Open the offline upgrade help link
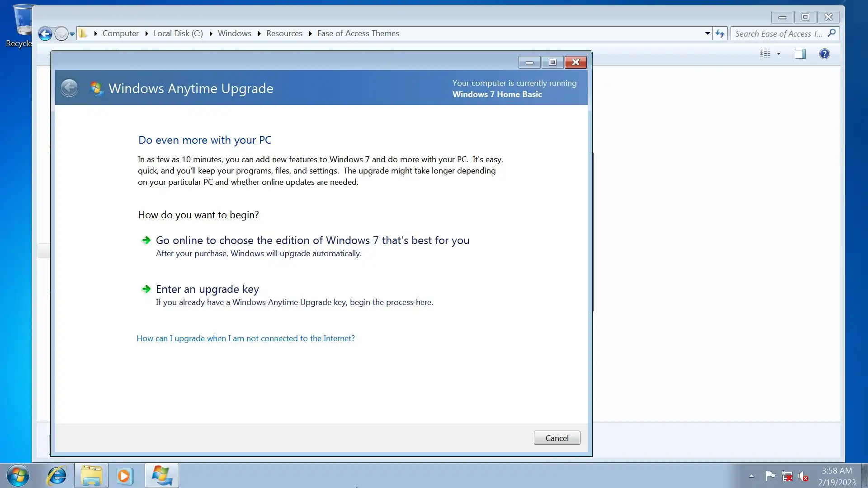This screenshot has width=868, height=488. pos(245,338)
